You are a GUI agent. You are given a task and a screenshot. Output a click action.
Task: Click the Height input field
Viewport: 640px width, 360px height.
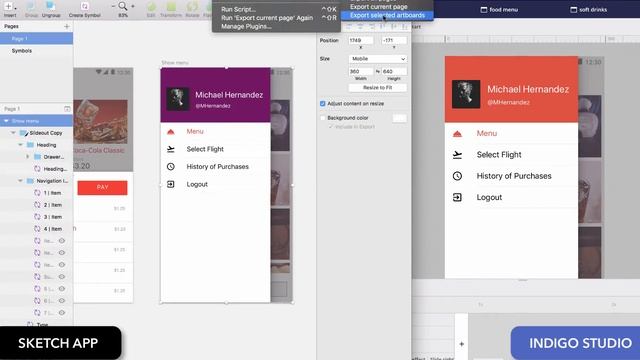(394, 71)
